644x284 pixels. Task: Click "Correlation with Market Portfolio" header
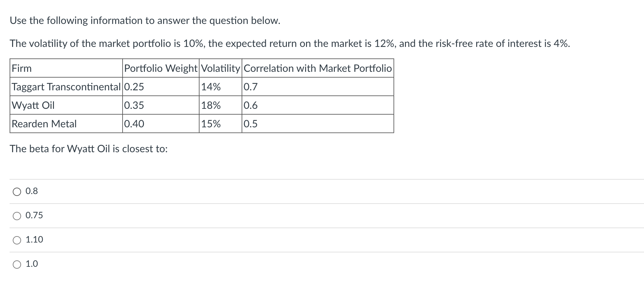pos(318,68)
